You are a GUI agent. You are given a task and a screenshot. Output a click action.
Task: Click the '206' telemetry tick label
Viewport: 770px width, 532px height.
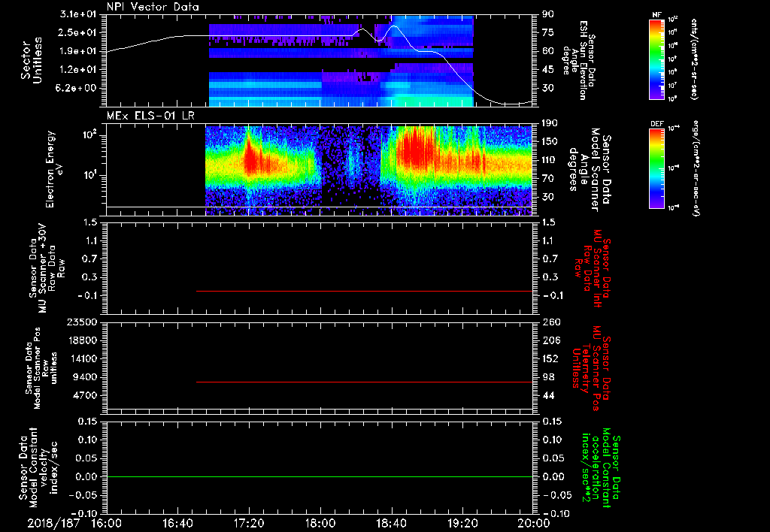click(x=551, y=340)
